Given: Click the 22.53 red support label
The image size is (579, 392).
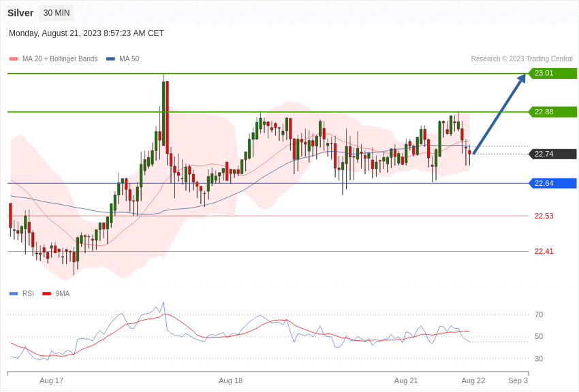Looking at the screenshot, I should pos(544,216).
